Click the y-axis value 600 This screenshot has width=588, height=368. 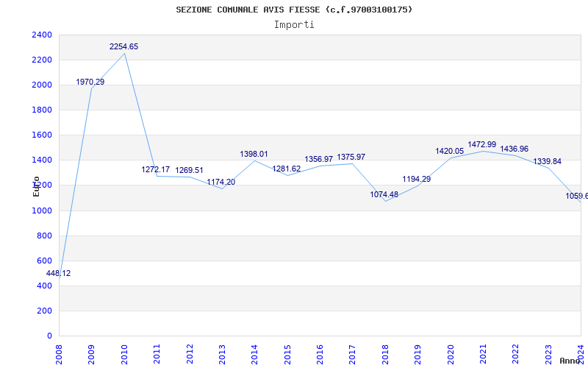pyautogui.click(x=45, y=261)
